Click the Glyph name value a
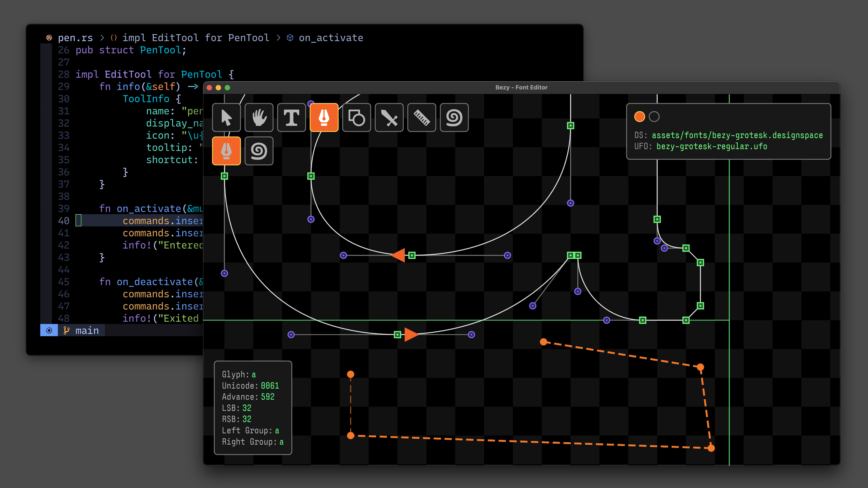This screenshot has width=868, height=488. pyautogui.click(x=254, y=375)
